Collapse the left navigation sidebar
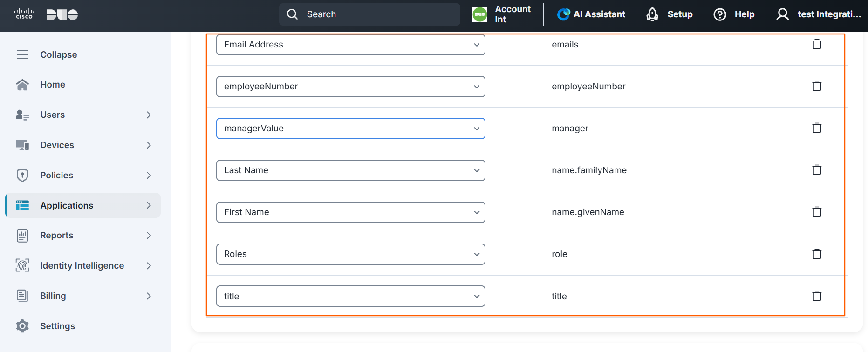Screen dimensions: 868x352 47,54
